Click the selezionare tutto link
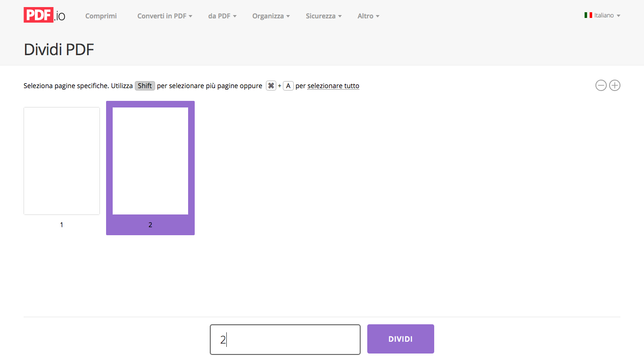The height and width of the screenshot is (362, 644). pos(333,86)
